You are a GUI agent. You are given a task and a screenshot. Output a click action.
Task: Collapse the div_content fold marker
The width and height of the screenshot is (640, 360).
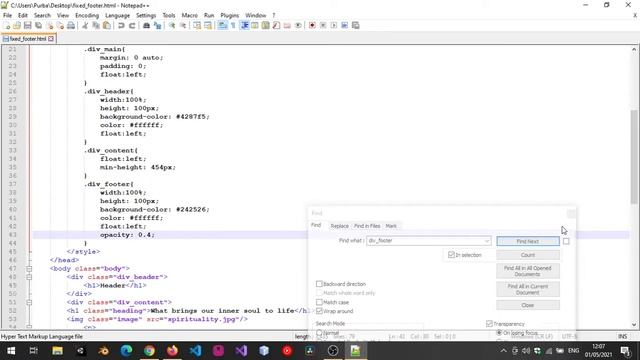click(29, 302)
